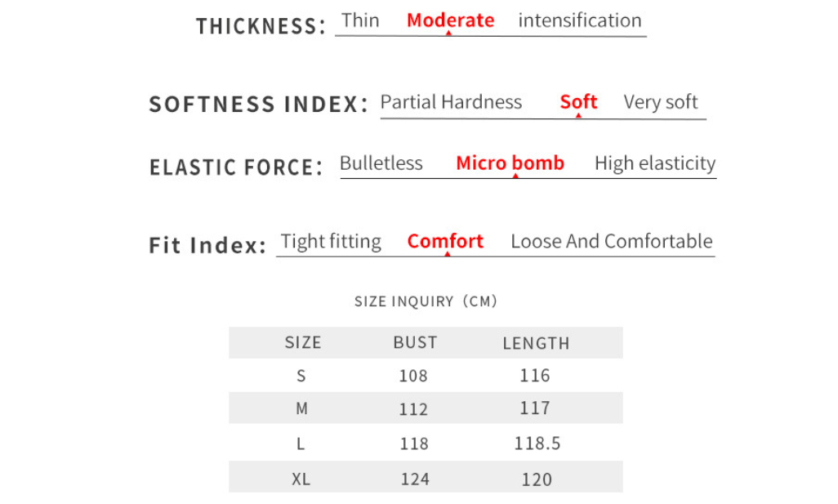The image size is (838, 504).
Task: Click the M size row label
Action: coord(301,408)
